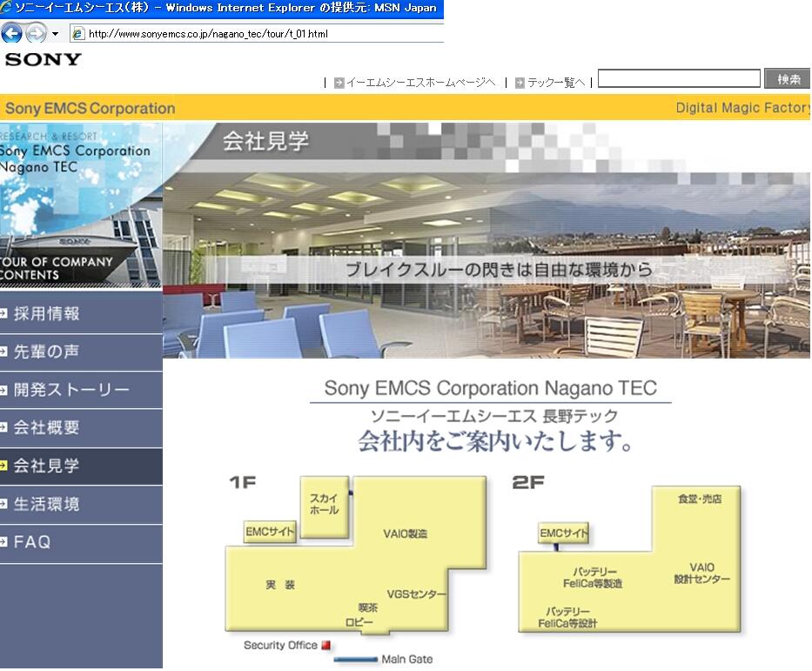
Task: Select ロビー on 1F map
Action: (x=359, y=622)
